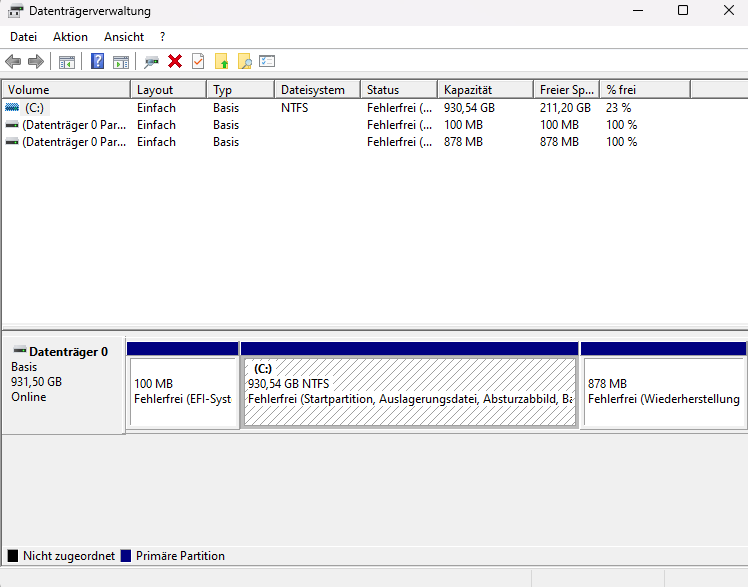Select the Datenträger 0 disk label panel

click(x=63, y=385)
